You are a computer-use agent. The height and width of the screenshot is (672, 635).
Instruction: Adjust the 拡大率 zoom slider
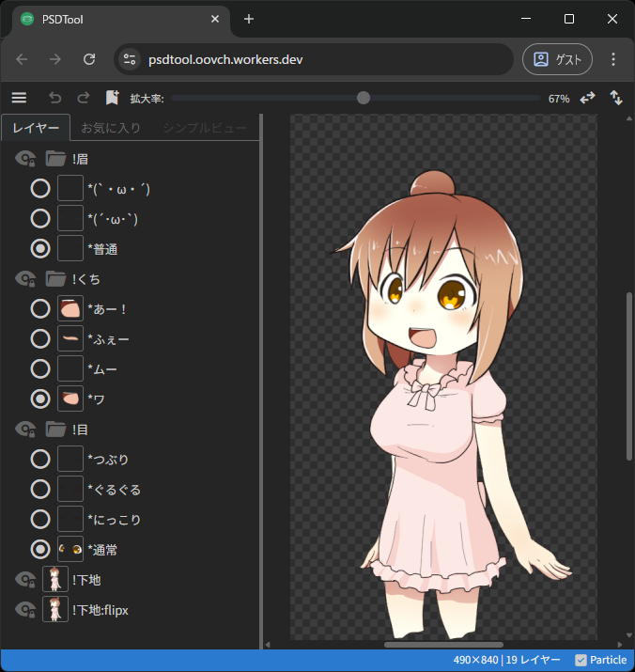click(x=364, y=98)
